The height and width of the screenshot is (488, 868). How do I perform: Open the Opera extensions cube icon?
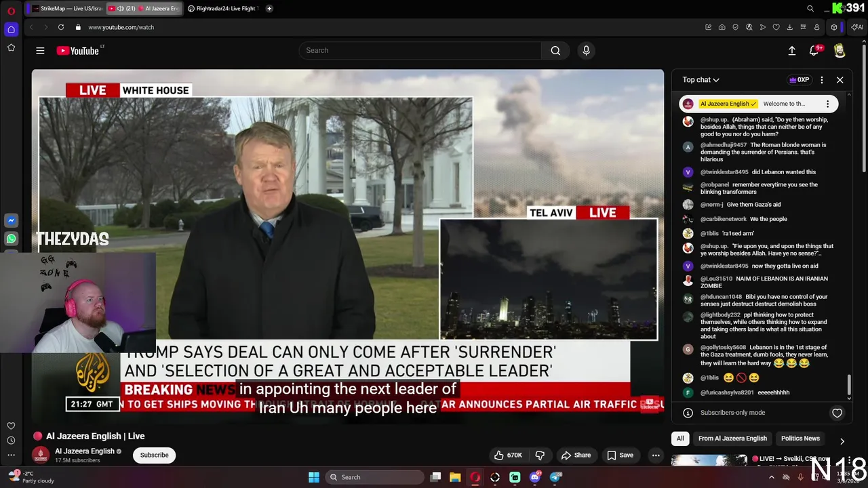[x=834, y=27]
